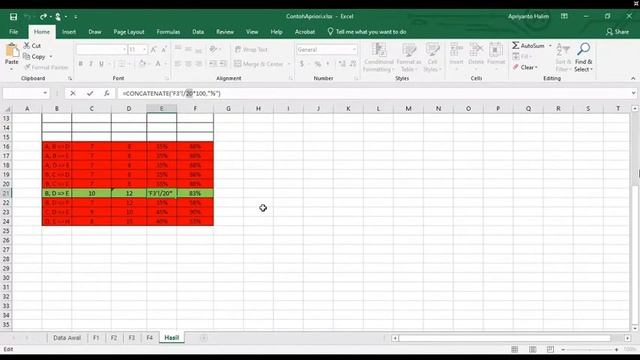This screenshot has width=640, height=360.
Task: Click Format as Table icon
Action: pyautogui.click(x=409, y=50)
